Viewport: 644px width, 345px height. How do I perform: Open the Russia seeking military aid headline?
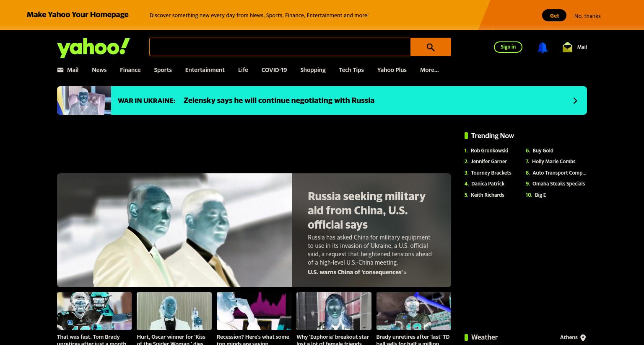pos(366,210)
